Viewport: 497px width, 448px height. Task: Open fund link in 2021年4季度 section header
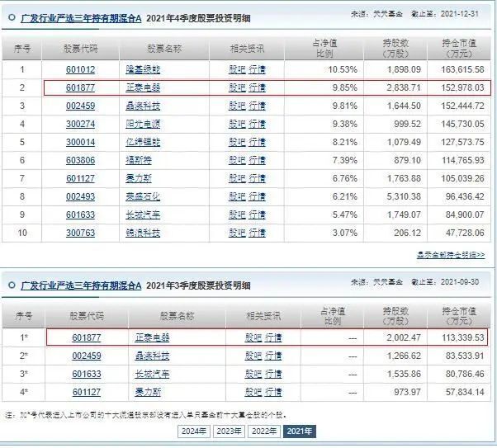tap(81, 18)
